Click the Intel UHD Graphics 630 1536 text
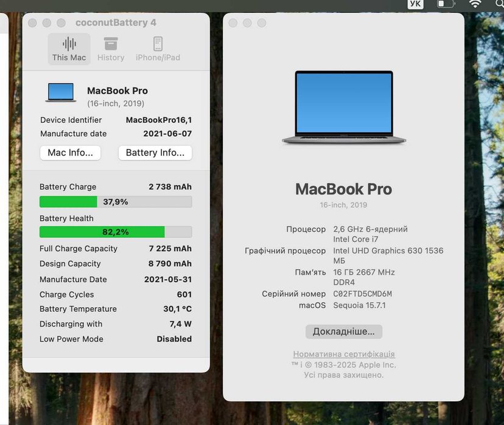The width and height of the screenshot is (504, 425). click(388, 251)
